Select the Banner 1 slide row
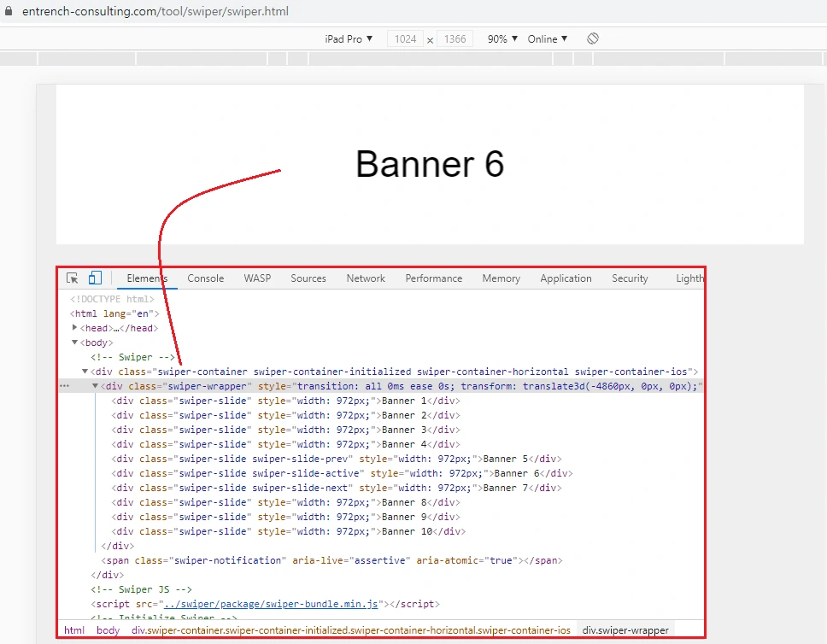The image size is (827, 644). tap(286, 401)
